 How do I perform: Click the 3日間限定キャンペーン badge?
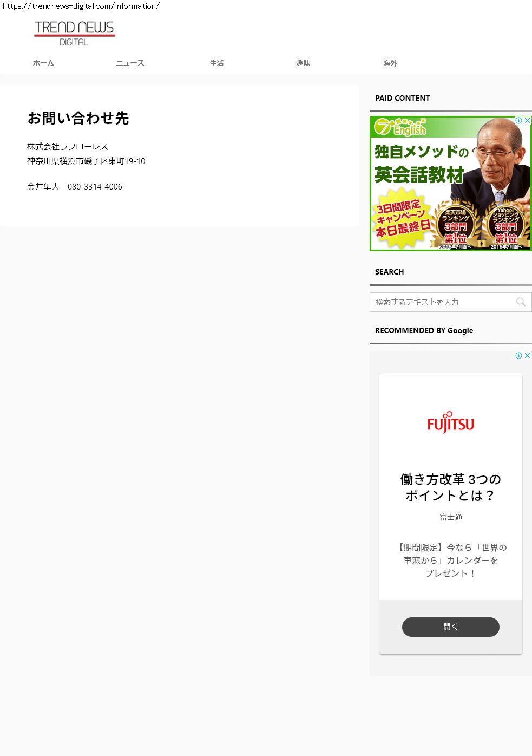click(402, 219)
